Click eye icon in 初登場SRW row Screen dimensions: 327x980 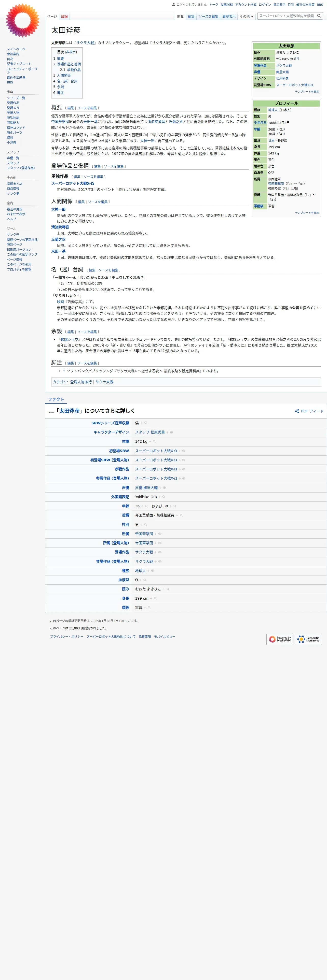(x=183, y=451)
